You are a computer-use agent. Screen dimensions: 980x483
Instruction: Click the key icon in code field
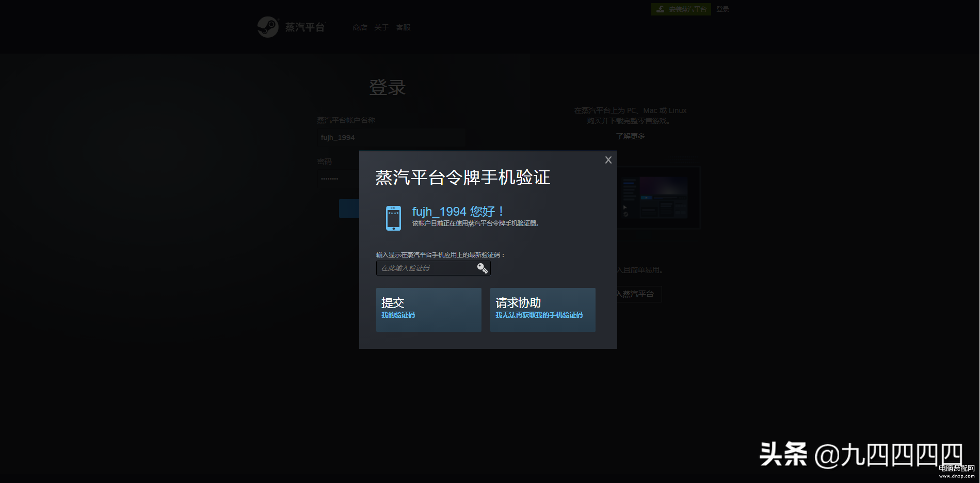click(x=482, y=268)
